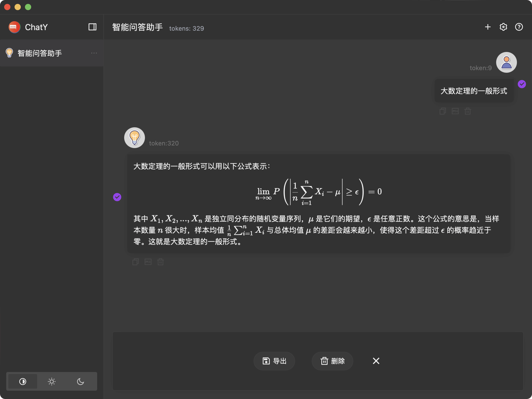Viewport: 532px width, 399px height.
Task: Open the ellipsis menu for 智能问答助手 chat
Action: (x=94, y=53)
